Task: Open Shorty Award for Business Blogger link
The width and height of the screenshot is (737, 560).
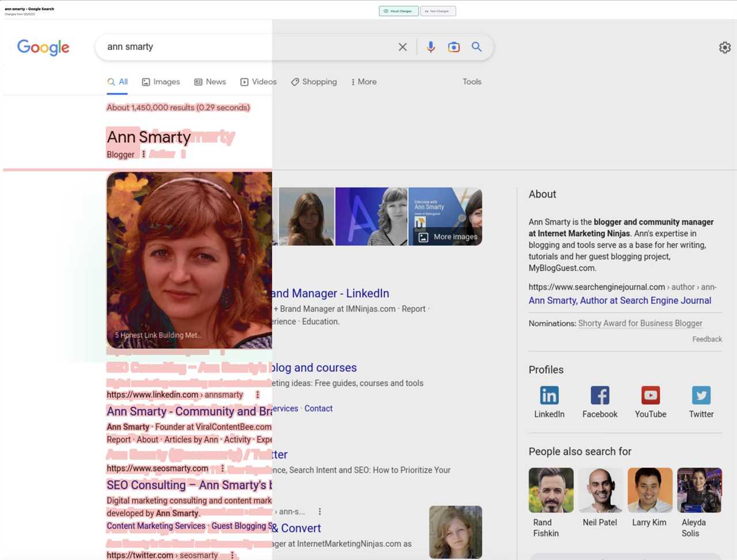Action: [x=640, y=323]
